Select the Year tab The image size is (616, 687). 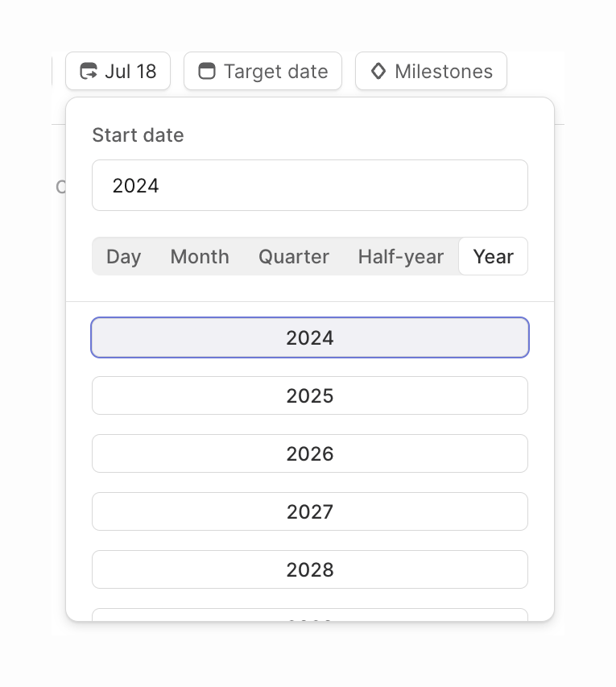pyautogui.click(x=494, y=256)
